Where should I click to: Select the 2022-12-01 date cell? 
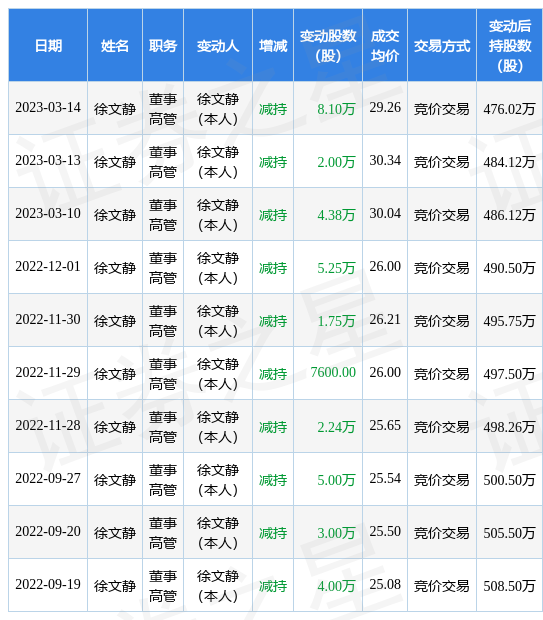[48, 267]
